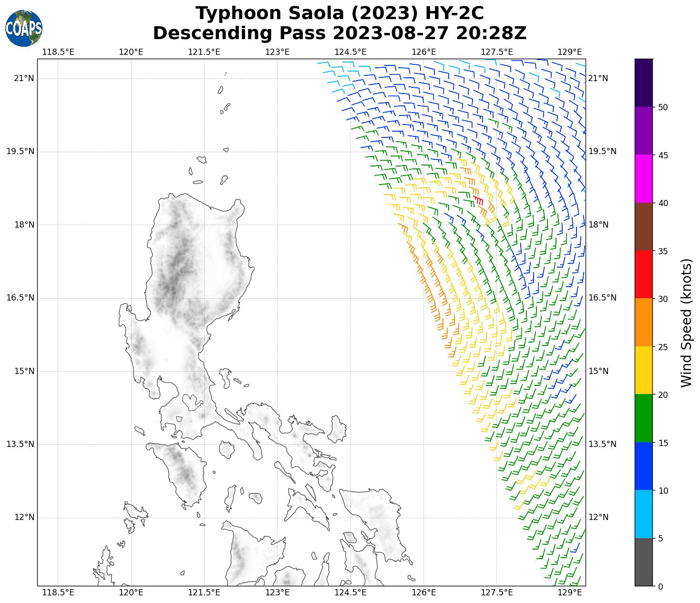This screenshot has width=700, height=603.
Task: Click the "Typhoon Saola (2023) HY-2C" title
Action: tap(340, 13)
